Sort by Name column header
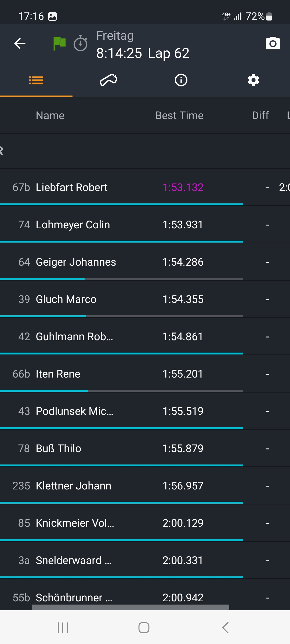The width and height of the screenshot is (290, 644). 50,116
